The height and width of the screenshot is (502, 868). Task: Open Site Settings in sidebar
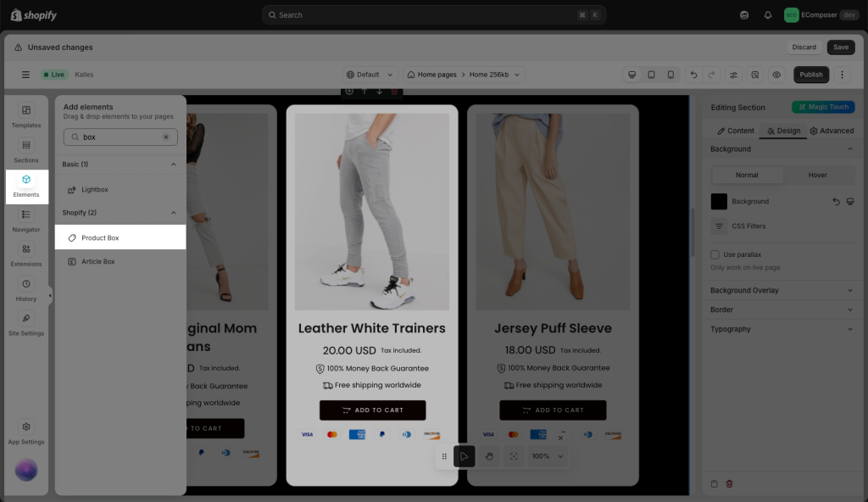click(x=26, y=324)
